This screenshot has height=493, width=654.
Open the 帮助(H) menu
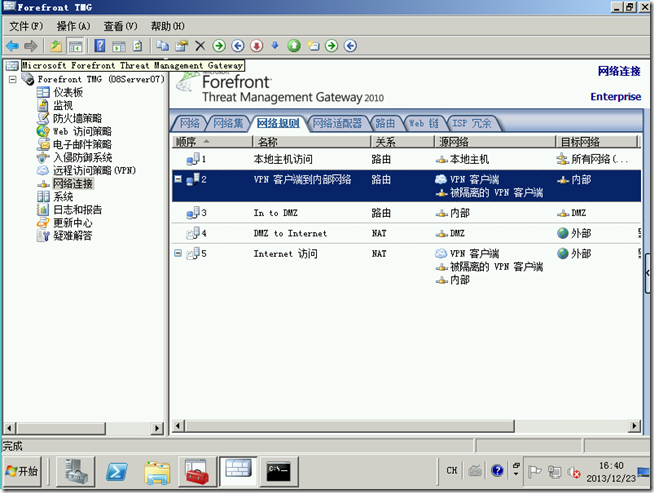tap(167, 26)
